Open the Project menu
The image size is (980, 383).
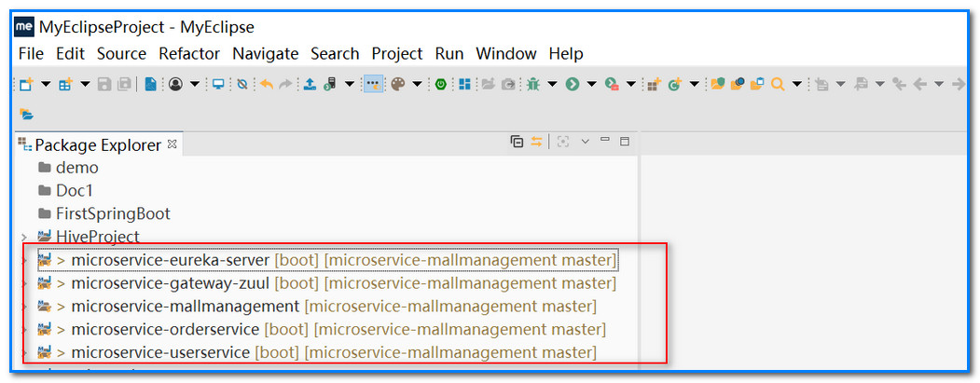(397, 54)
